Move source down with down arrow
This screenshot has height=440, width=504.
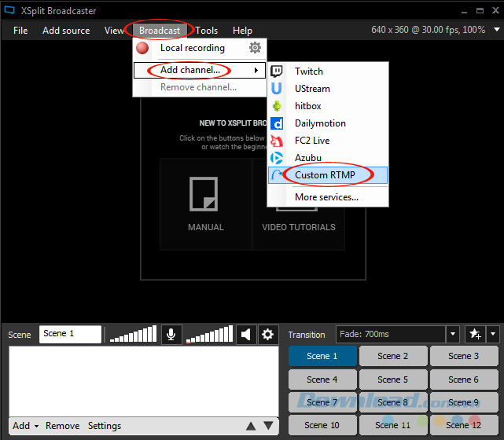(x=268, y=426)
